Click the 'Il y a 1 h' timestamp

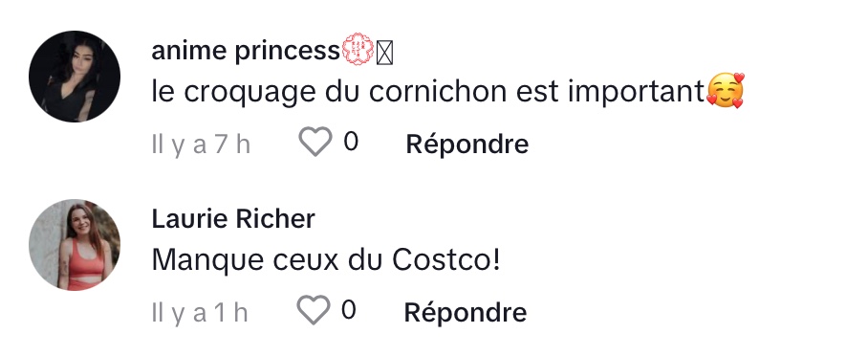200,313
